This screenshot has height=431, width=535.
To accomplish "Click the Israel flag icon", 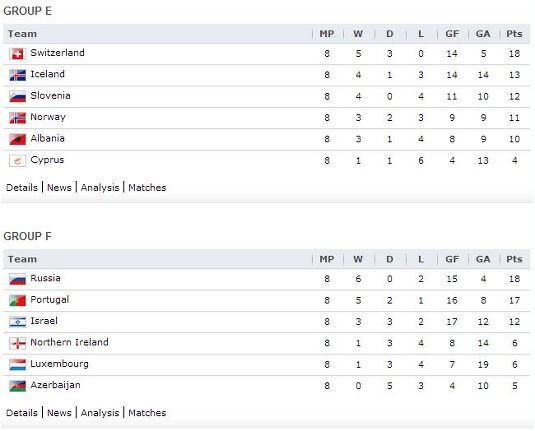I will [x=17, y=322].
